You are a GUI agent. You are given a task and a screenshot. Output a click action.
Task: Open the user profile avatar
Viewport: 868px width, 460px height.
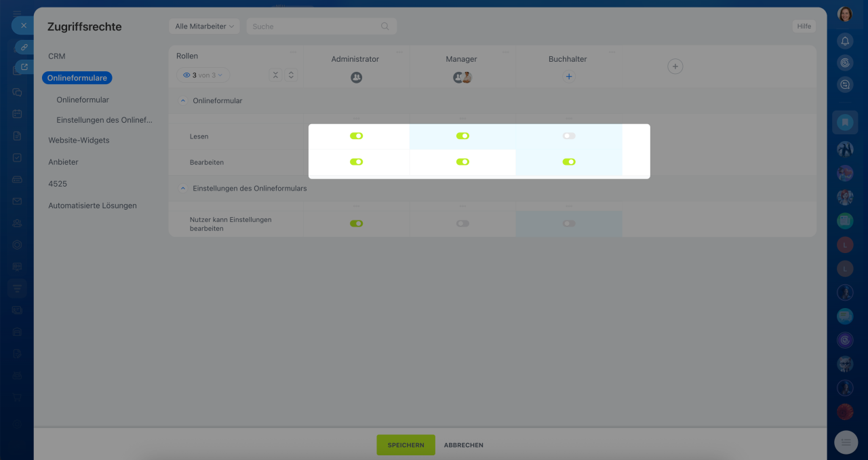845,14
